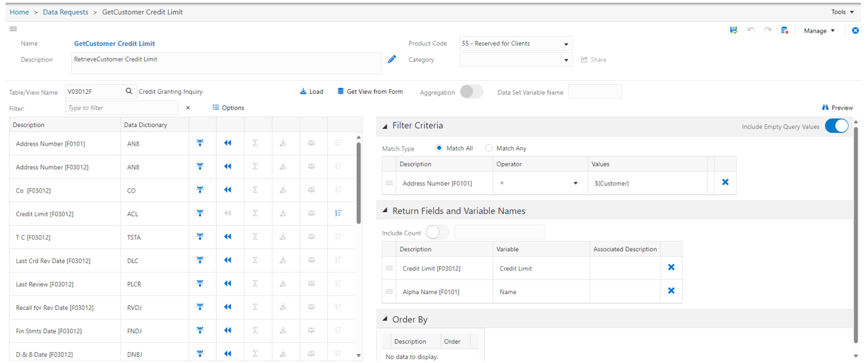Collapse Return Fields and Variable Names section
868x363 pixels.
pyautogui.click(x=385, y=211)
